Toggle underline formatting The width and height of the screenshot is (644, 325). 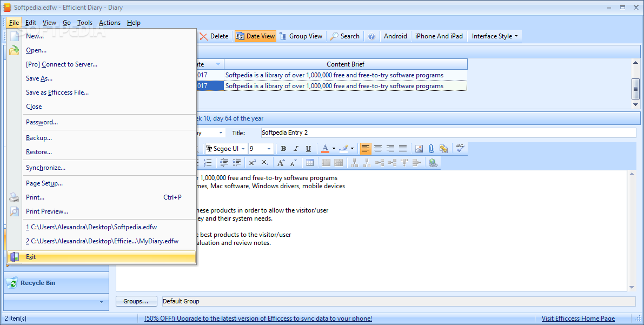coord(308,149)
